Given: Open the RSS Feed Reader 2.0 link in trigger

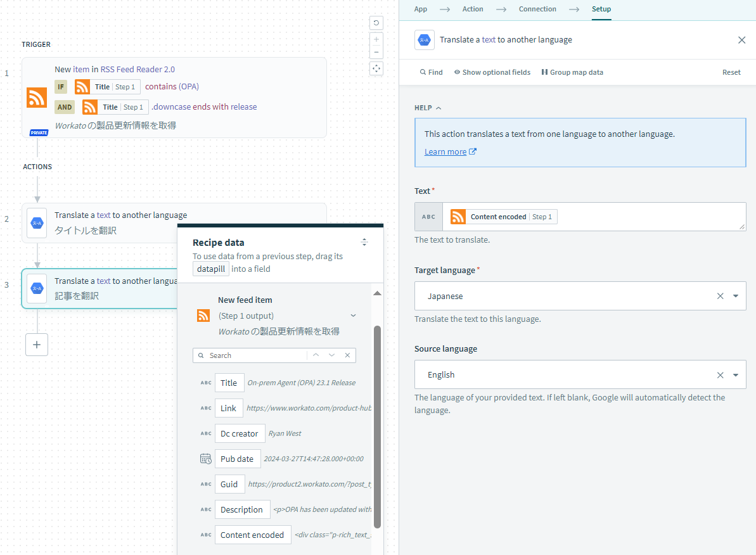Looking at the screenshot, I should click(x=138, y=70).
